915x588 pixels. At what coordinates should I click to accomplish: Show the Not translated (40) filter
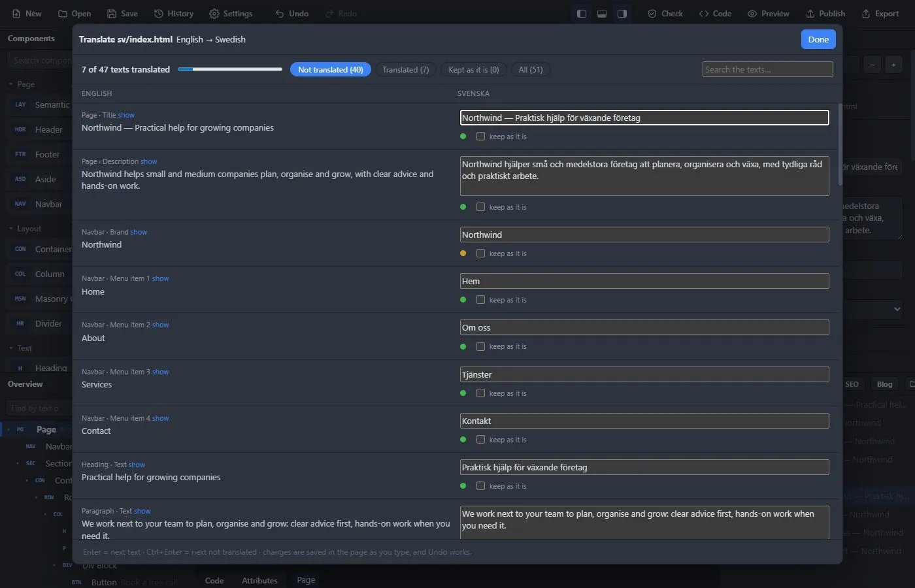pos(331,70)
